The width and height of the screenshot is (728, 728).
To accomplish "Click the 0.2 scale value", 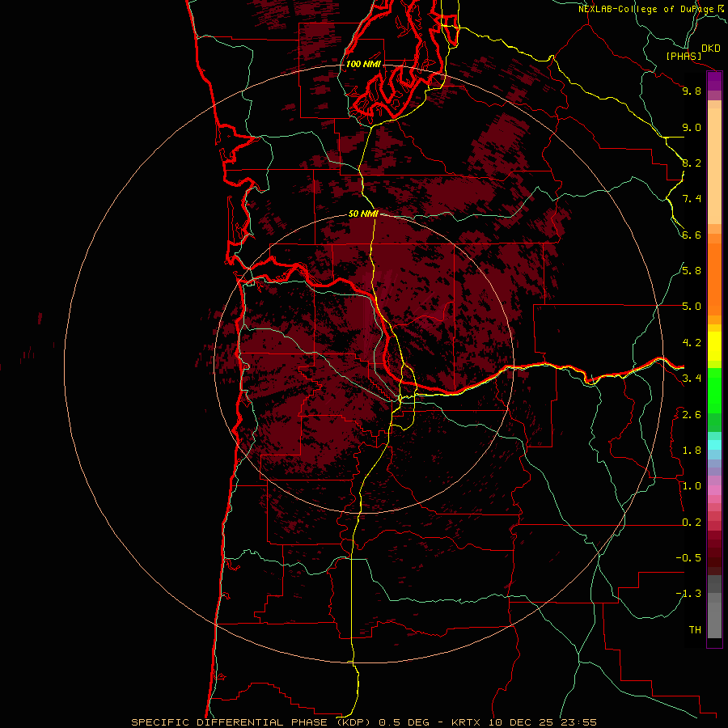I will pyautogui.click(x=692, y=523).
